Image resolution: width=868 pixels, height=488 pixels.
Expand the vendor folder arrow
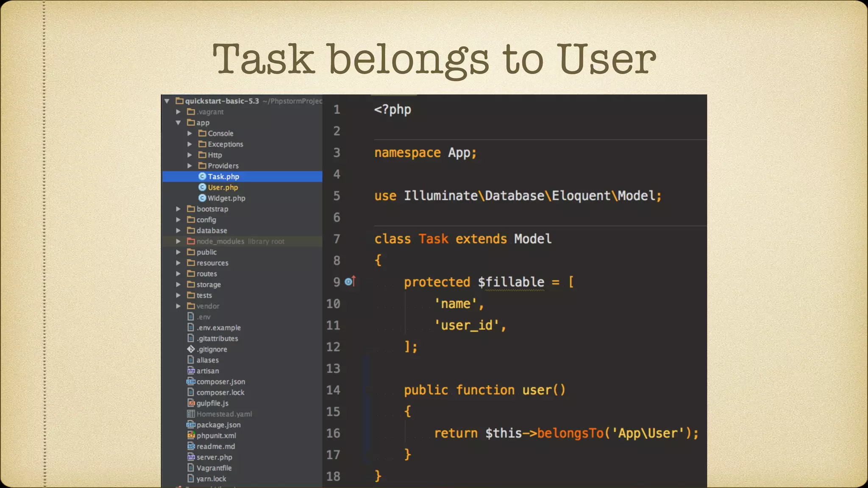[x=178, y=306]
